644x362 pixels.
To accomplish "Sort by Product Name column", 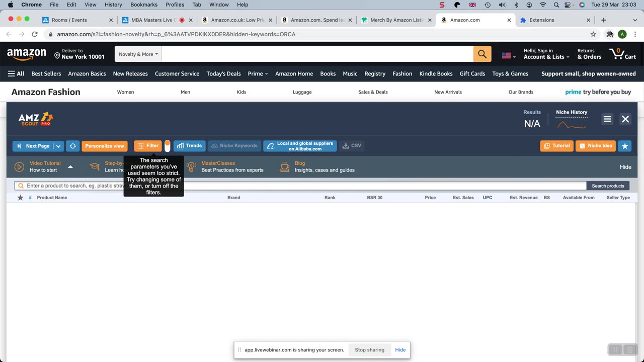I will click(x=52, y=198).
